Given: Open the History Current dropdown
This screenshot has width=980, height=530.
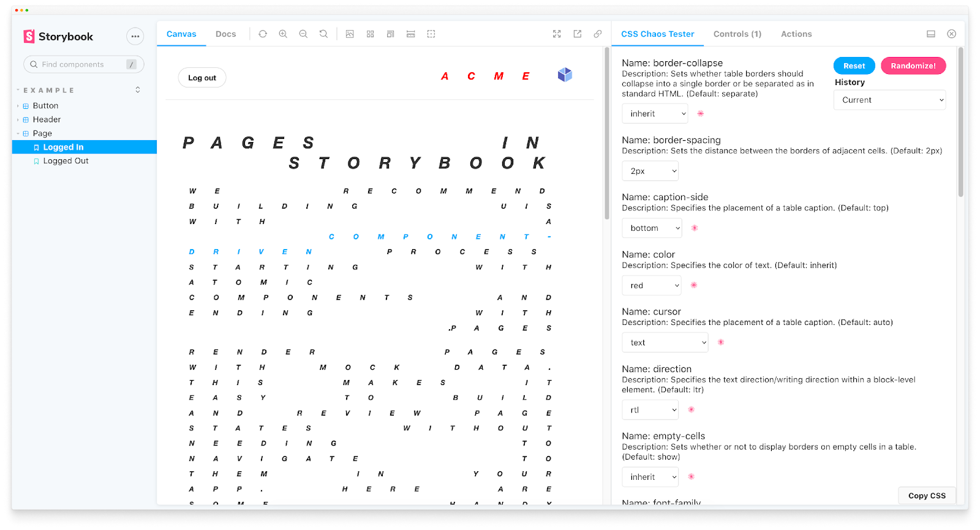Looking at the screenshot, I should pos(889,100).
